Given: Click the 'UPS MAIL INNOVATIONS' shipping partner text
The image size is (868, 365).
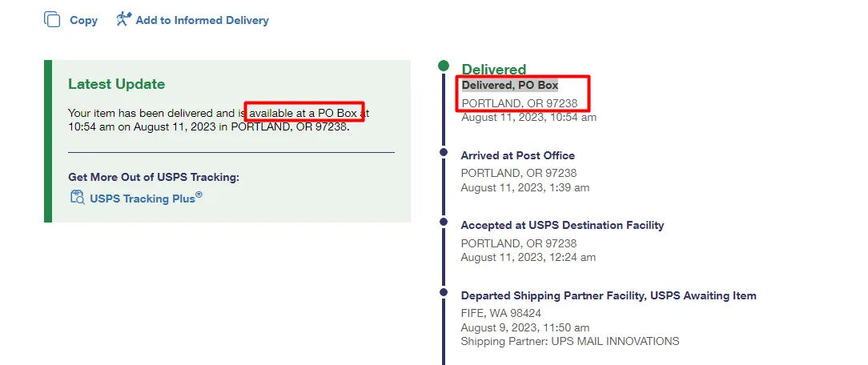Looking at the screenshot, I should (x=569, y=341).
